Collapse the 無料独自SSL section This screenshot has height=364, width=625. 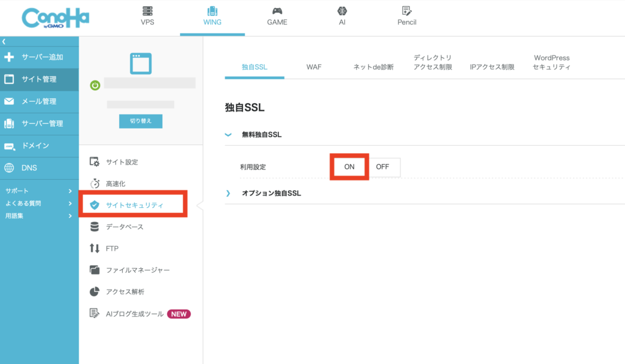click(228, 135)
